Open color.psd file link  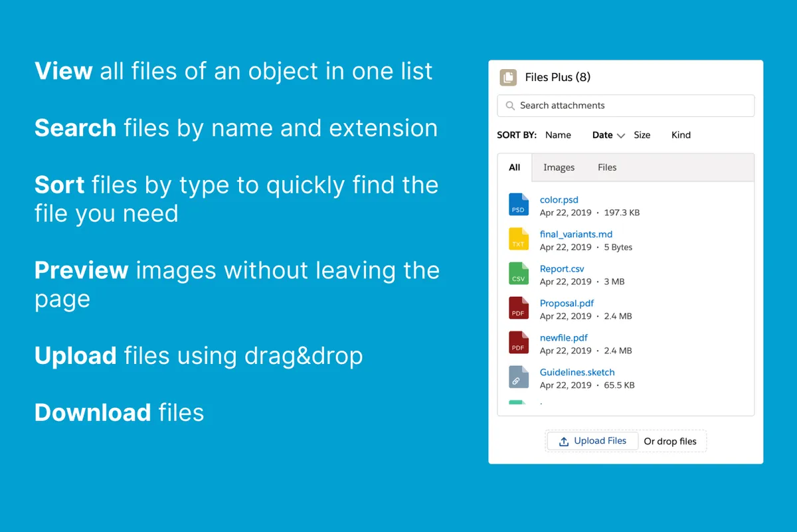point(559,200)
